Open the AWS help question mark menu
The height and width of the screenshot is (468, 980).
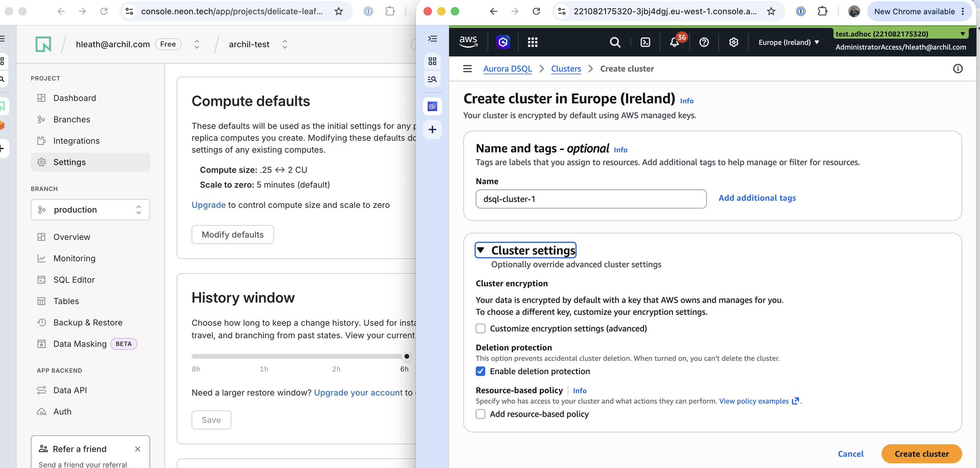point(704,42)
